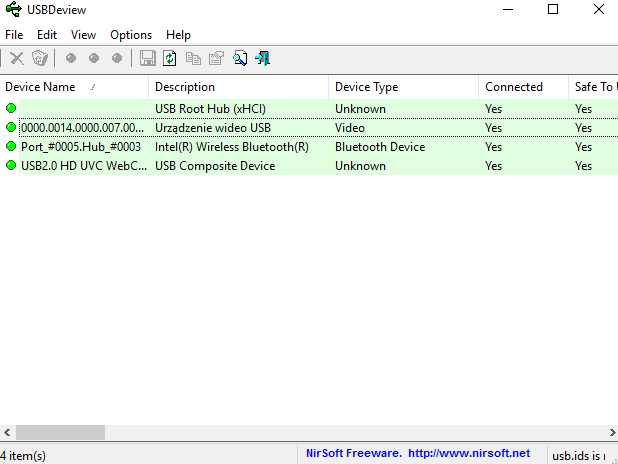Open the nirsoft.net link in status bar
This screenshot has width=618, height=464.
pyautogui.click(x=469, y=453)
